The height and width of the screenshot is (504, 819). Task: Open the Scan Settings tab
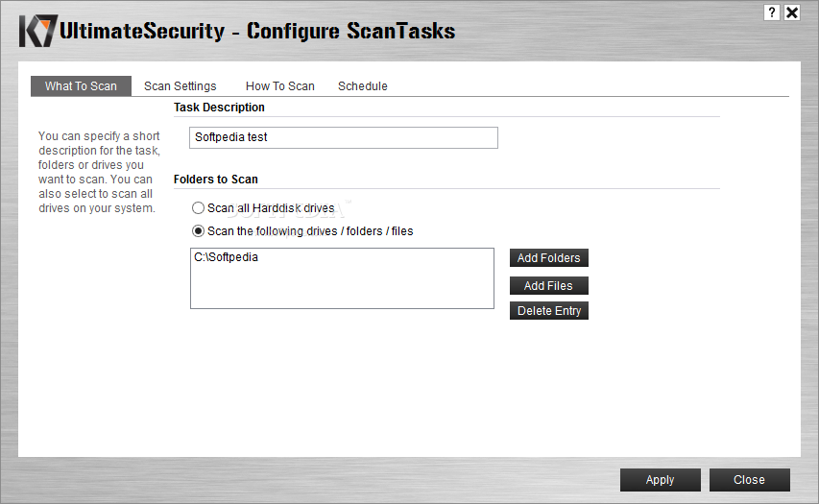point(181,86)
